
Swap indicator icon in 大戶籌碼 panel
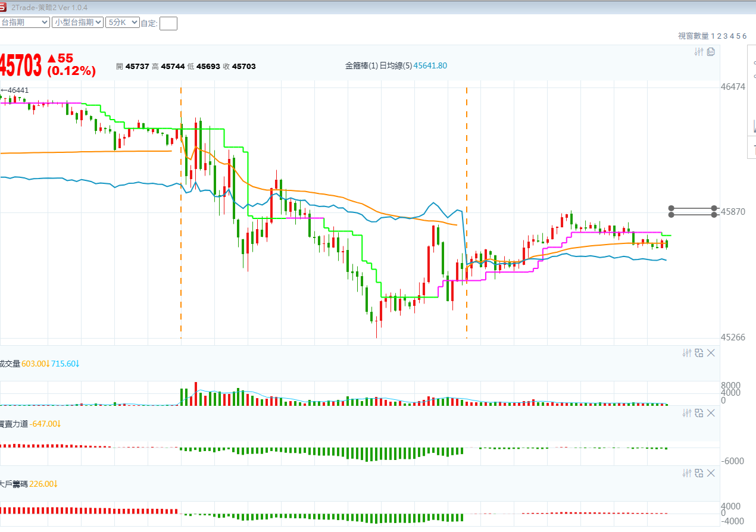699,473
